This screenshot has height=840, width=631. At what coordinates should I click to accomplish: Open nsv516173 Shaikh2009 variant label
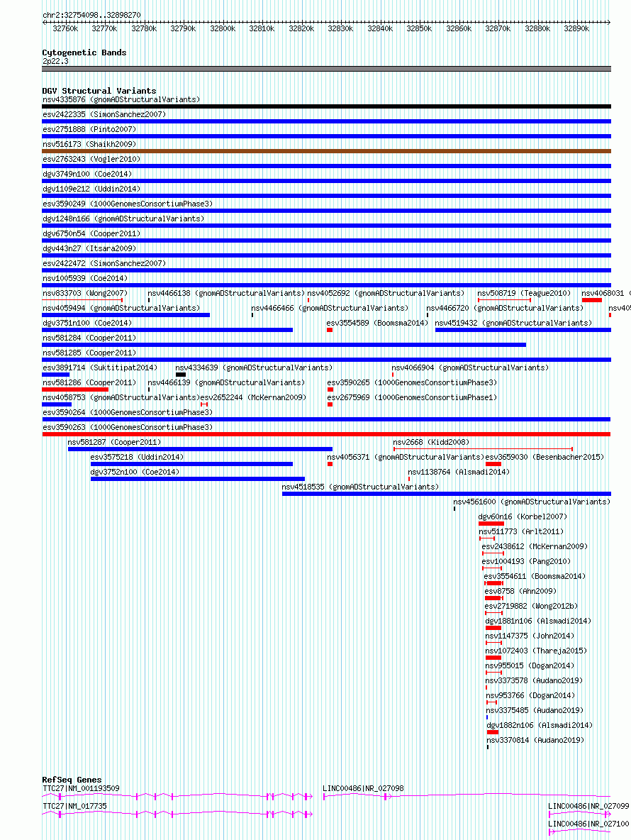pyautogui.click(x=89, y=145)
